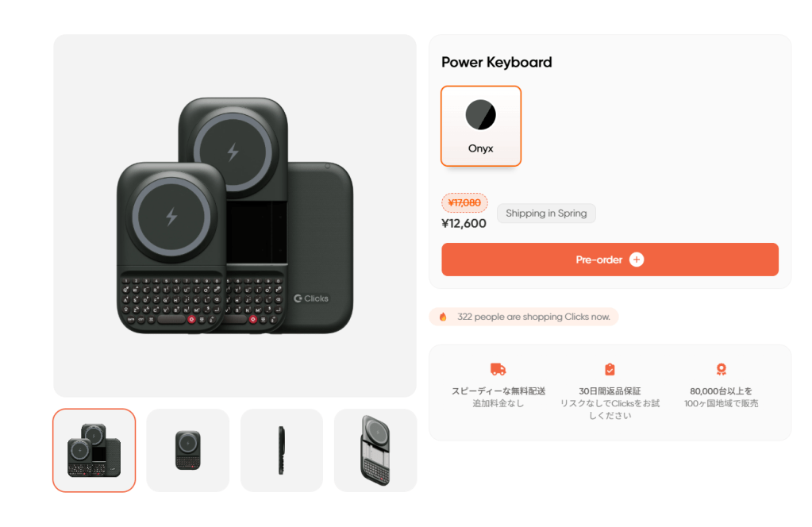
Task: Click the delivery truck icon
Action: pos(498,369)
